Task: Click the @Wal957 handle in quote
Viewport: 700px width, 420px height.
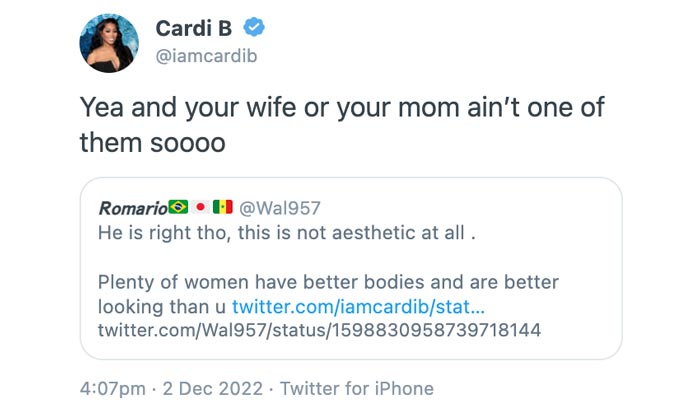Action: [x=279, y=207]
